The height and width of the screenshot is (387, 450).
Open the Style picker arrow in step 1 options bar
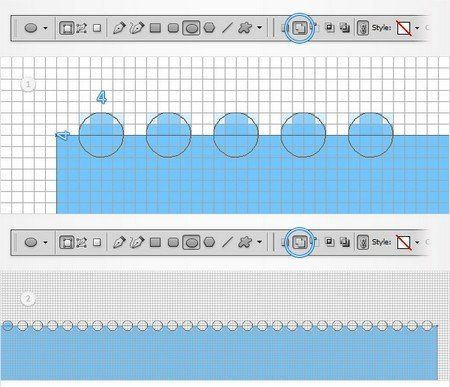click(417, 28)
